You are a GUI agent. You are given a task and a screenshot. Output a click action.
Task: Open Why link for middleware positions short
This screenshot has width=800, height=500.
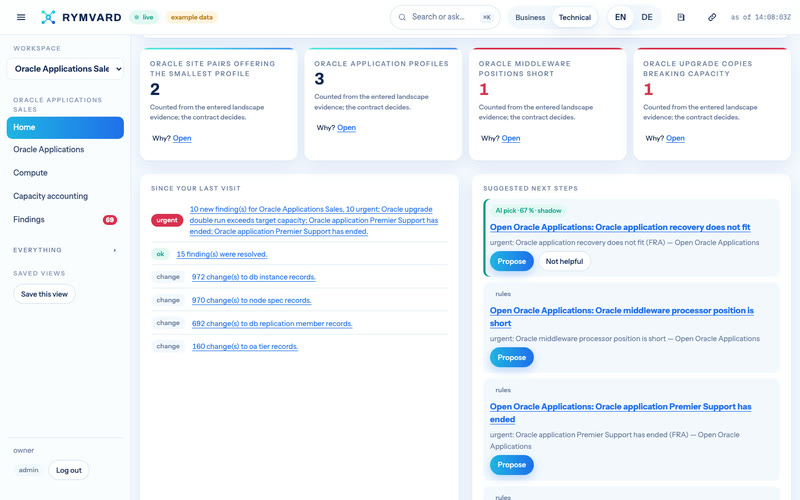click(511, 138)
